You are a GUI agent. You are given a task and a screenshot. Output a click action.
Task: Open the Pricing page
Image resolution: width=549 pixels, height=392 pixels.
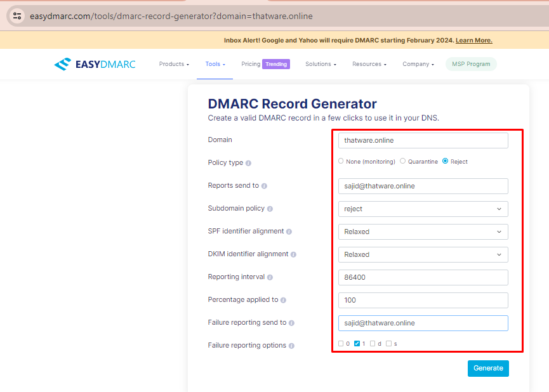251,64
